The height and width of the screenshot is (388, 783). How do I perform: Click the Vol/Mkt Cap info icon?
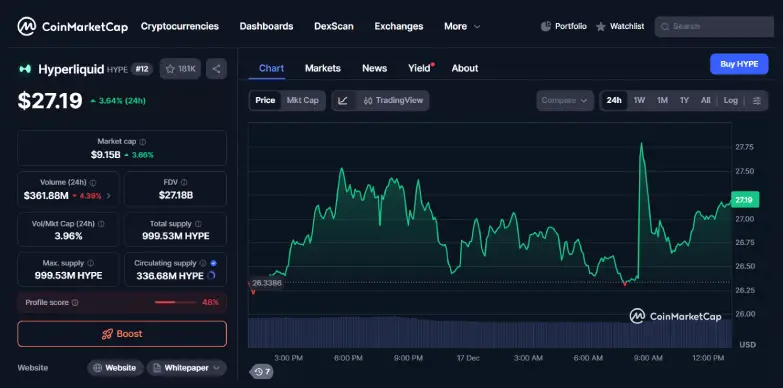pyautogui.click(x=101, y=224)
